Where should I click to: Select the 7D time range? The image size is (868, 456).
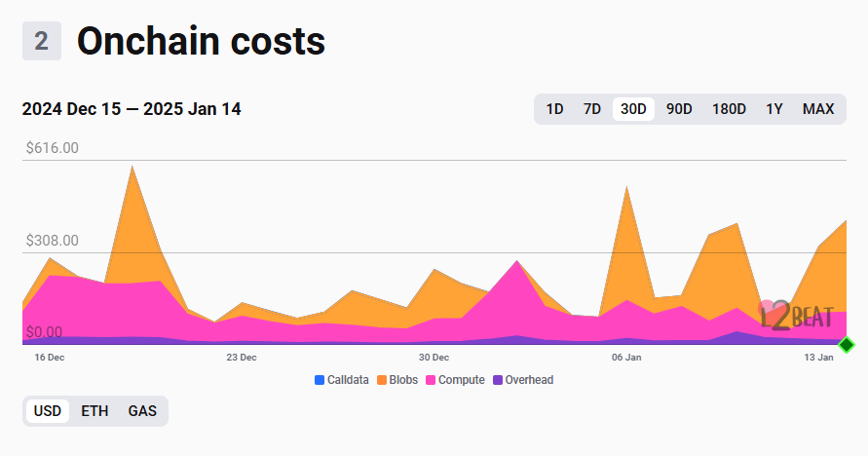[591, 109]
